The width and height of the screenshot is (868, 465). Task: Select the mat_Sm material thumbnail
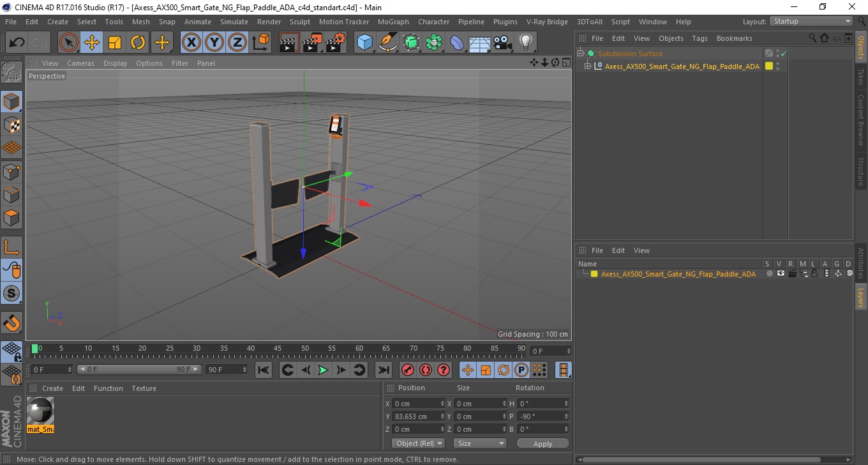tap(41, 415)
